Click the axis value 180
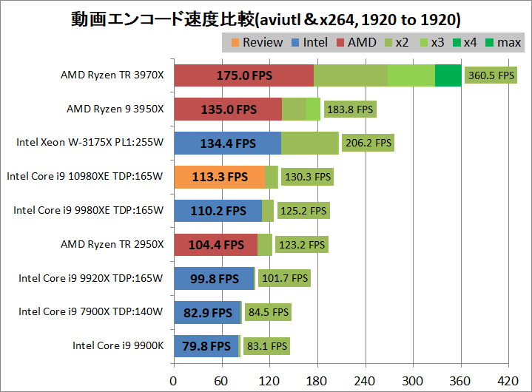532x392 pixels. (x=317, y=381)
